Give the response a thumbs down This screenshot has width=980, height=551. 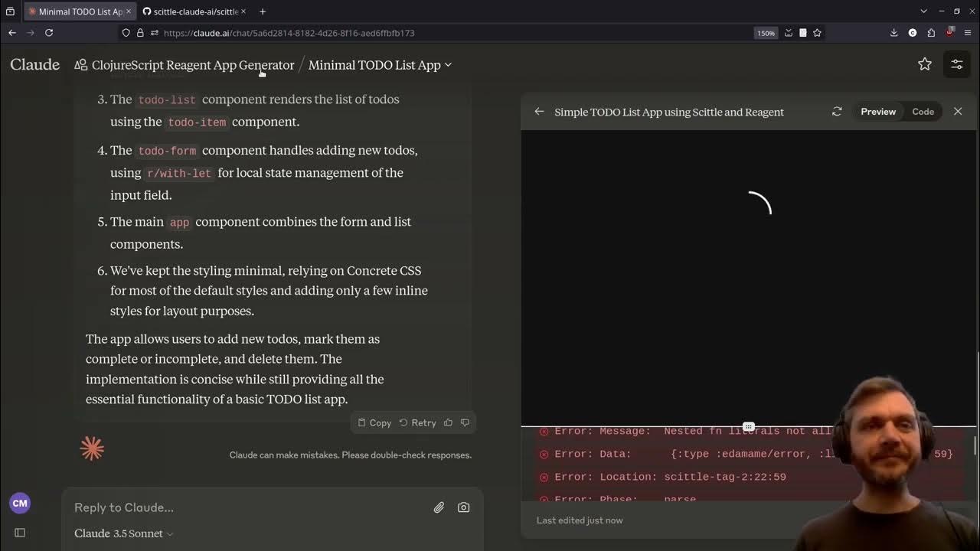[465, 422]
